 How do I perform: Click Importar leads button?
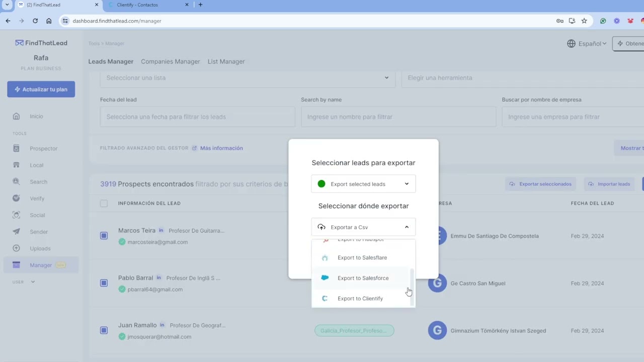609,184
